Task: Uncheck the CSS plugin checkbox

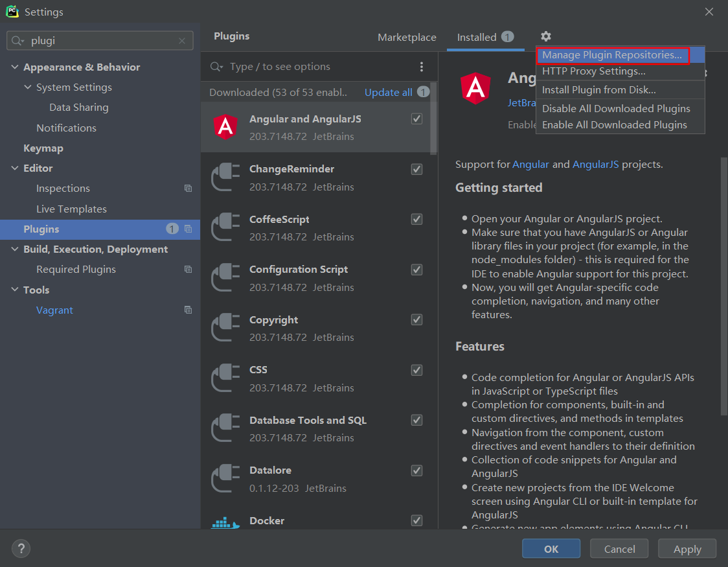Action: pyautogui.click(x=416, y=370)
